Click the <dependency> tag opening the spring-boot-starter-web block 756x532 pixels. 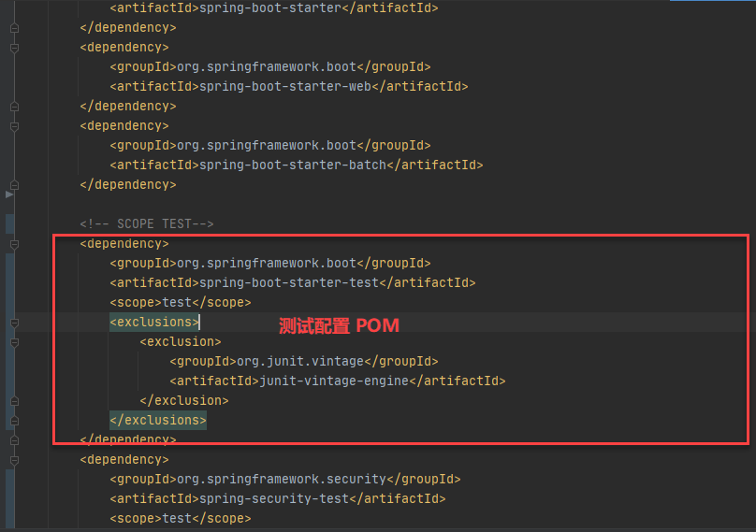124,48
